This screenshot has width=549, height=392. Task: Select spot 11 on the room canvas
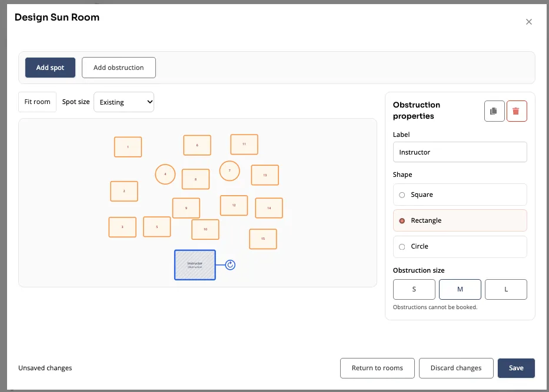click(x=244, y=145)
